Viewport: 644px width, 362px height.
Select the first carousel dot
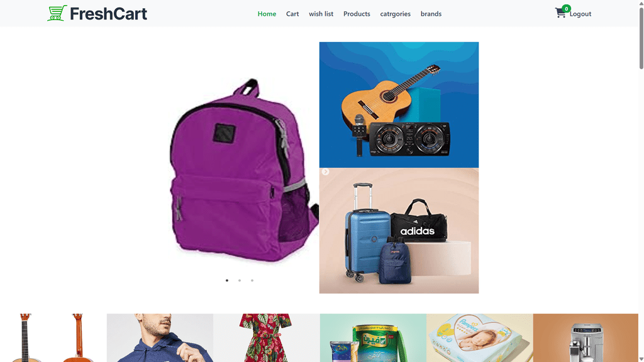point(227,280)
